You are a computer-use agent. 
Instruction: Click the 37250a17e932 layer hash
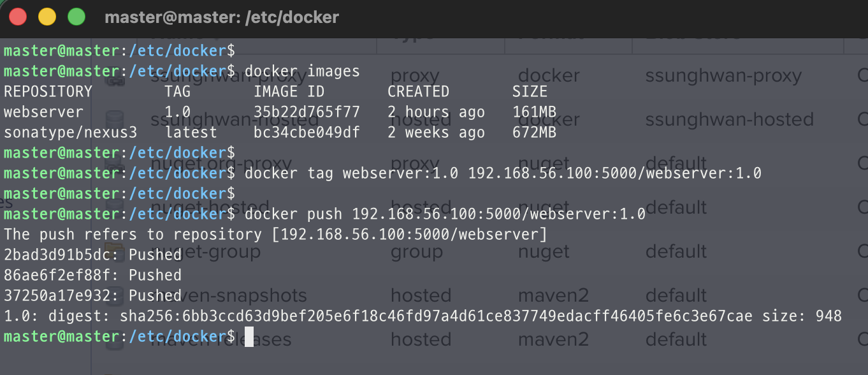(57, 296)
